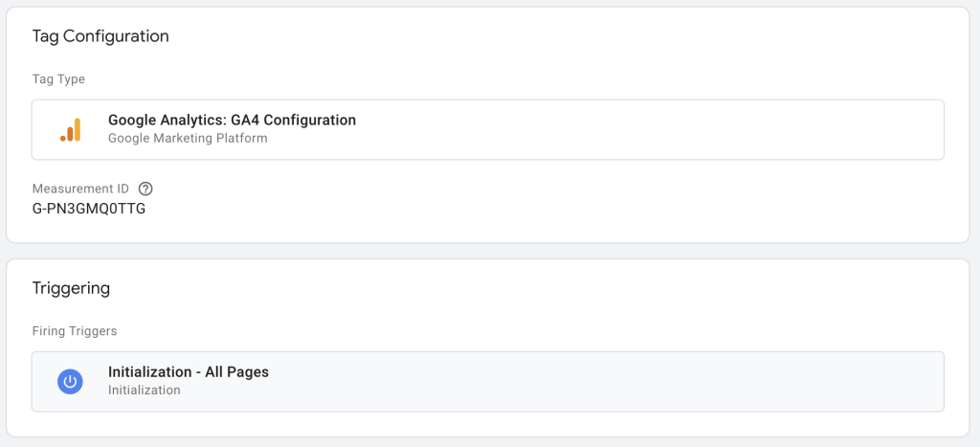Open the Initialization - All Pages trigger
Viewport: 980px width, 447px height.
point(189,372)
